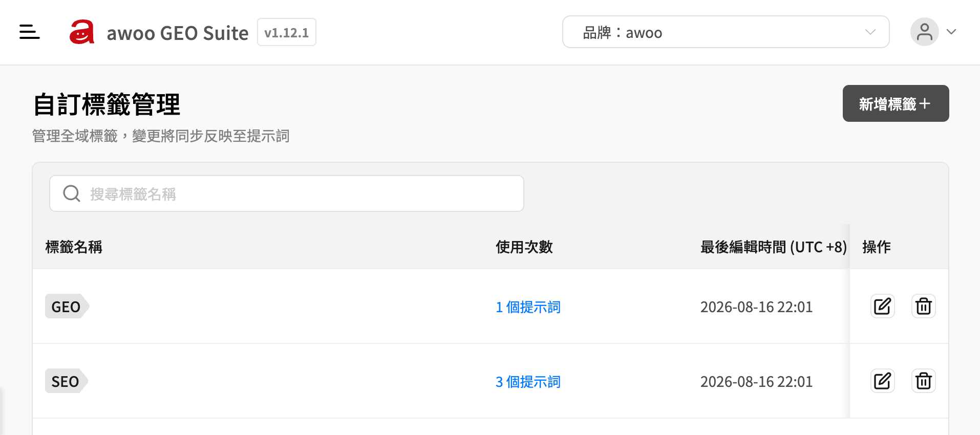This screenshot has height=435, width=980.
Task: Expand the chevron in the brand selector
Action: [x=870, y=32]
